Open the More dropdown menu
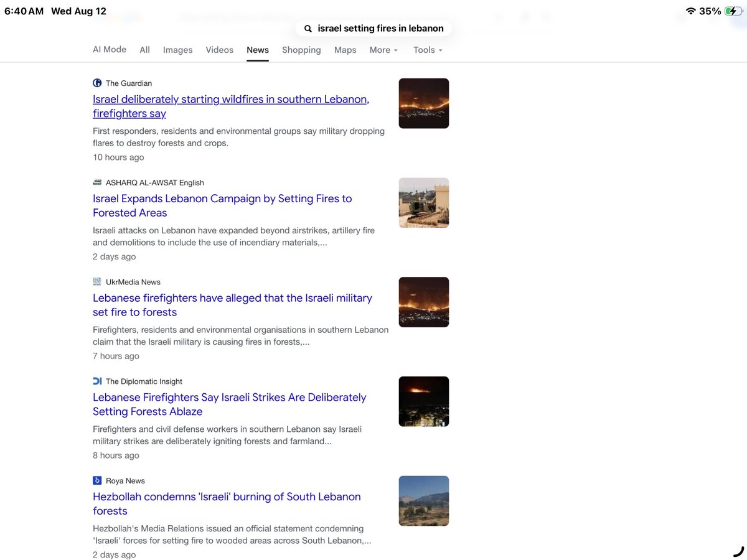The image size is (747, 560). [383, 50]
